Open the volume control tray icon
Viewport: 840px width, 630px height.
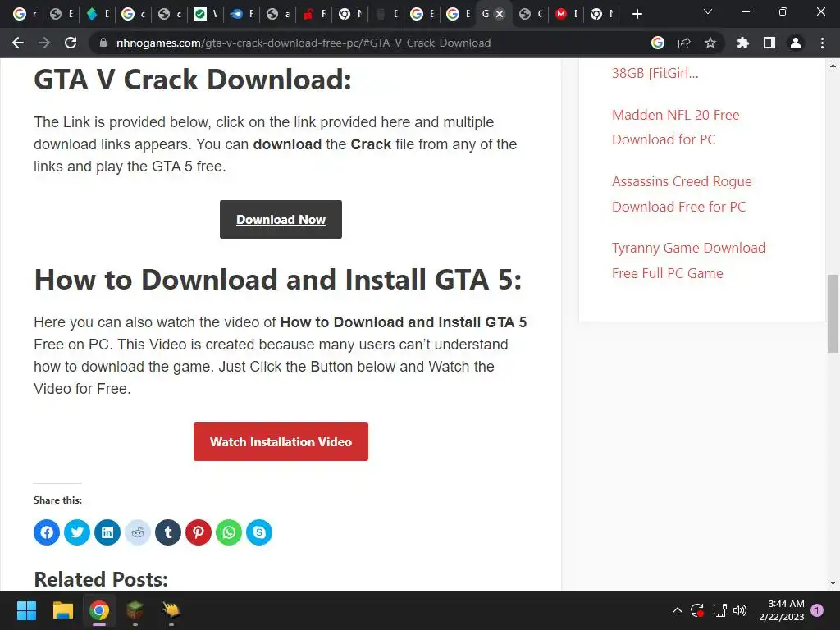740,610
